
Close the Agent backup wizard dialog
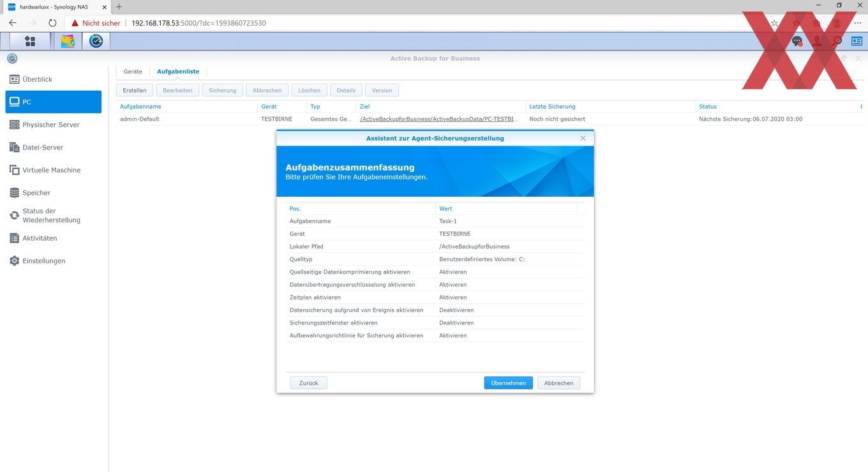click(x=583, y=138)
